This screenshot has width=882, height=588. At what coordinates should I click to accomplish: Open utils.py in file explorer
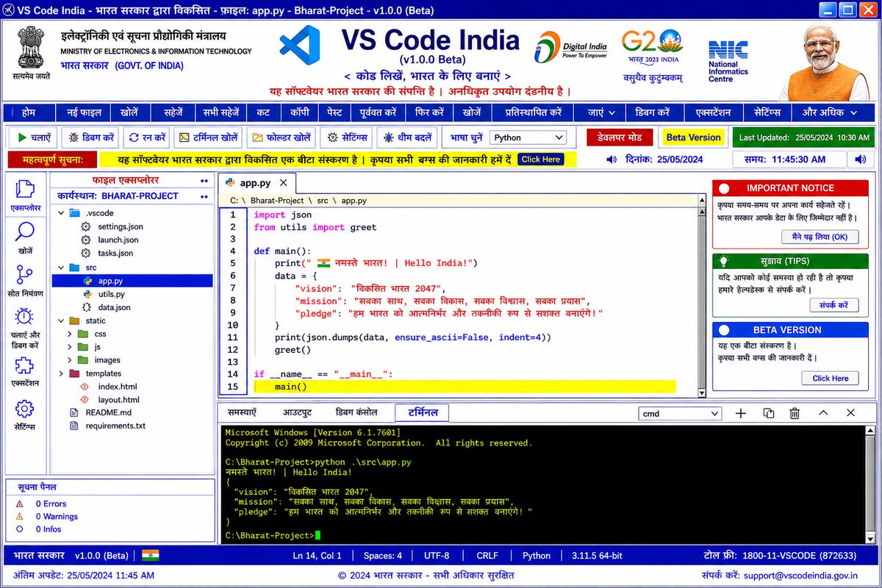point(111,294)
